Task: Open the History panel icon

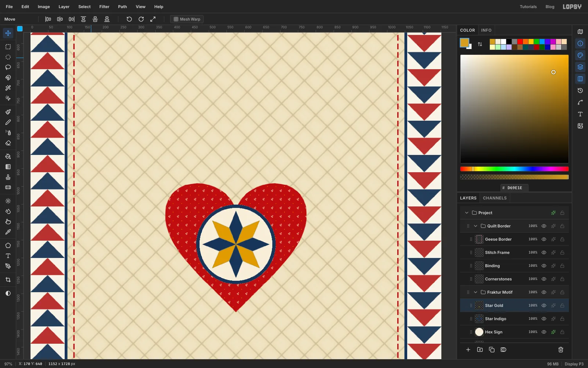Action: pyautogui.click(x=580, y=91)
